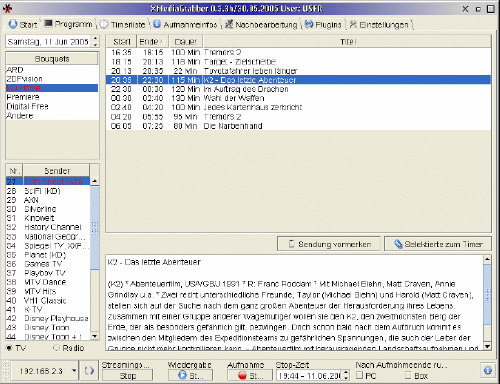Viewport: 500px width, 384px height.
Task: Click the Sender column header
Action: 57,171
